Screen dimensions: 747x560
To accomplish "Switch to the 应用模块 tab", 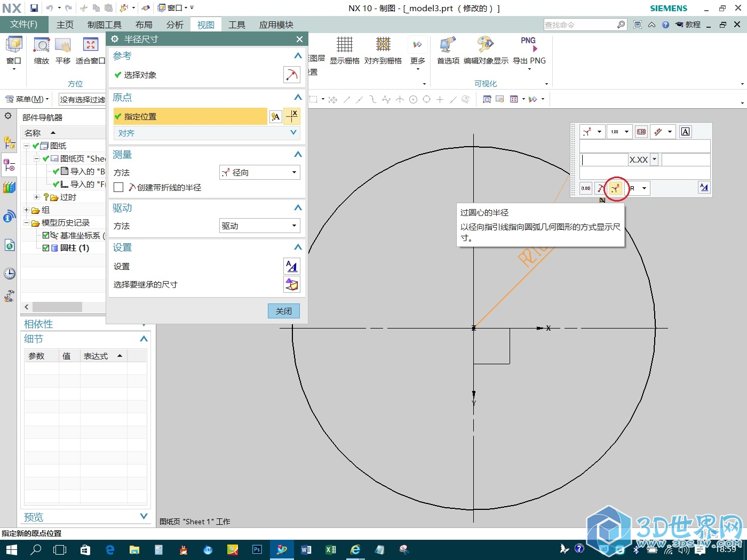I will pyautogui.click(x=276, y=25).
